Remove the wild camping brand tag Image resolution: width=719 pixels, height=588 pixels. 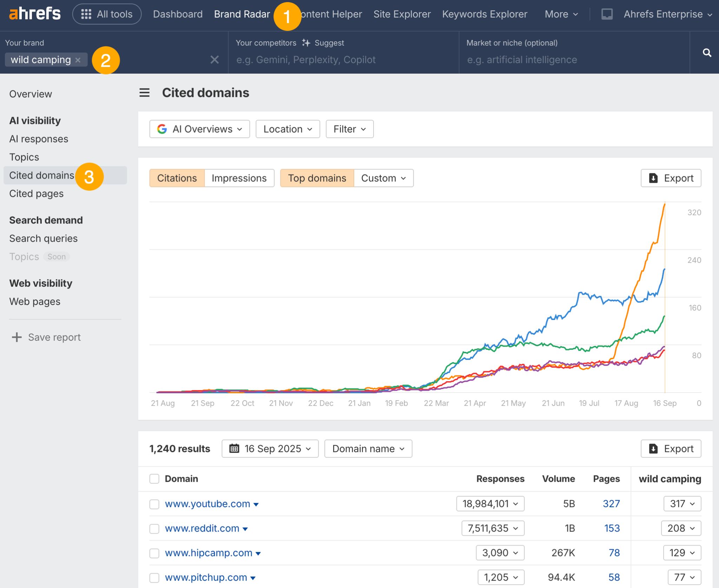[x=78, y=60]
